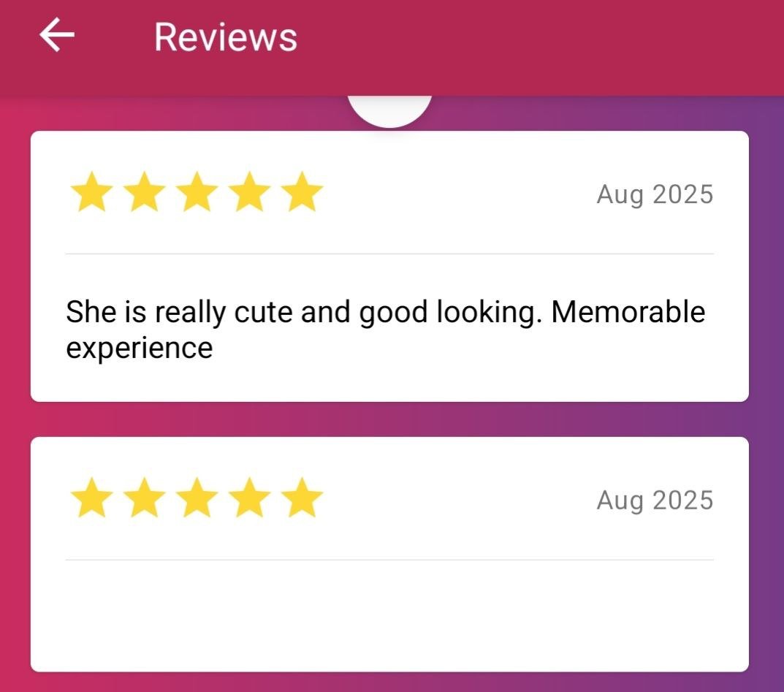Click the fifth star of the second review
This screenshot has width=784, height=692.
(302, 498)
